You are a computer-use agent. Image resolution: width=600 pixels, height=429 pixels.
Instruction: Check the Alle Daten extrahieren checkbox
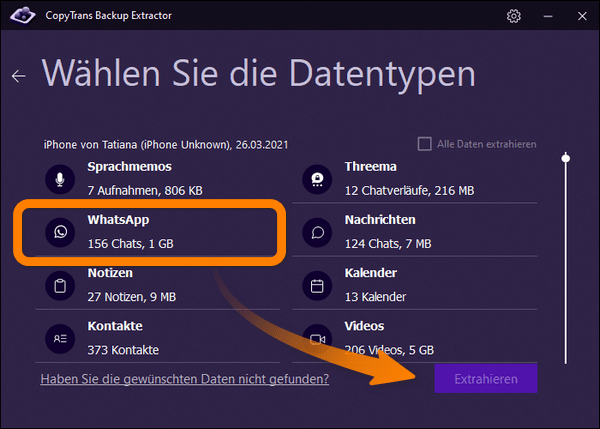coord(424,144)
